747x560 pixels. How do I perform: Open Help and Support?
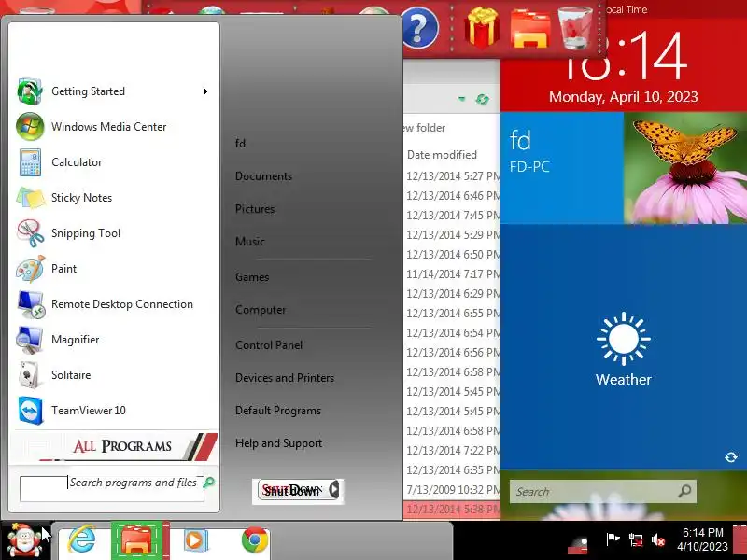pyautogui.click(x=278, y=443)
